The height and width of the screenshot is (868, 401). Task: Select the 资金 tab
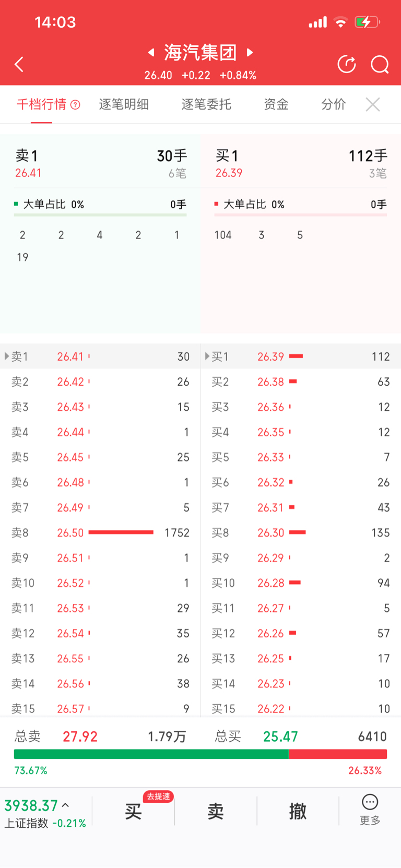[276, 104]
